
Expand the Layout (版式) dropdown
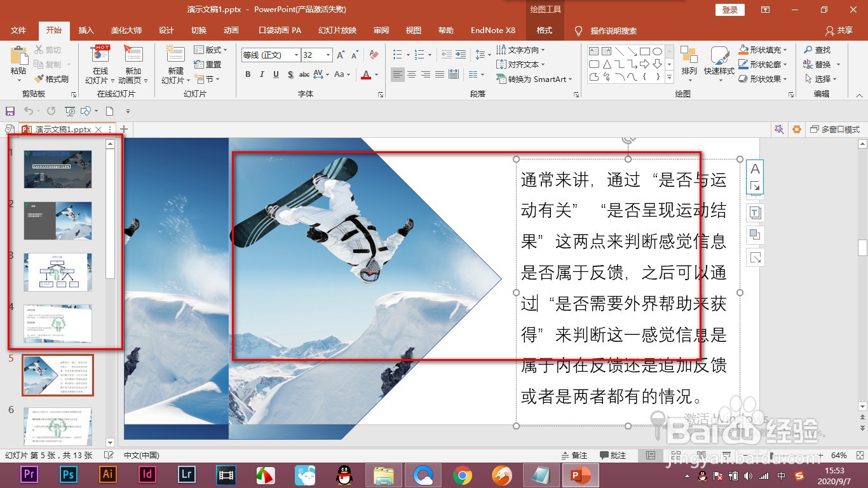pyautogui.click(x=210, y=50)
